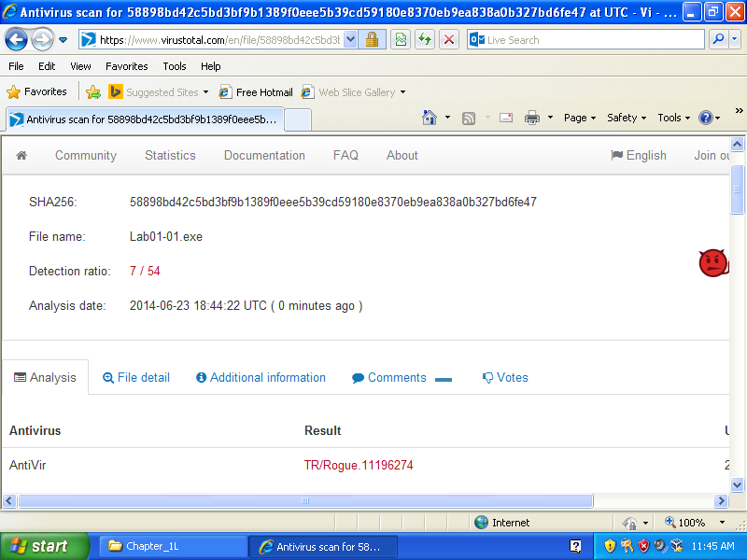Click the Home icon in command bar

tap(430, 118)
